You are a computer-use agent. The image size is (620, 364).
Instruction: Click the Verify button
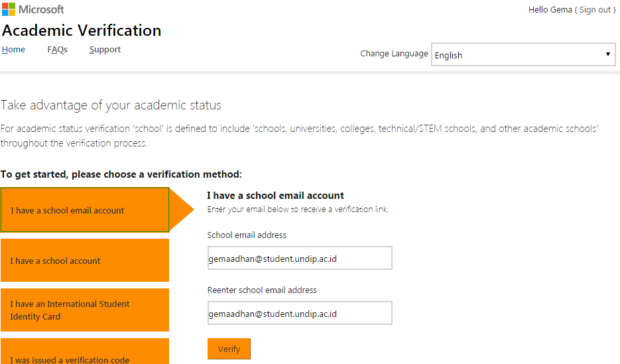coord(229,349)
